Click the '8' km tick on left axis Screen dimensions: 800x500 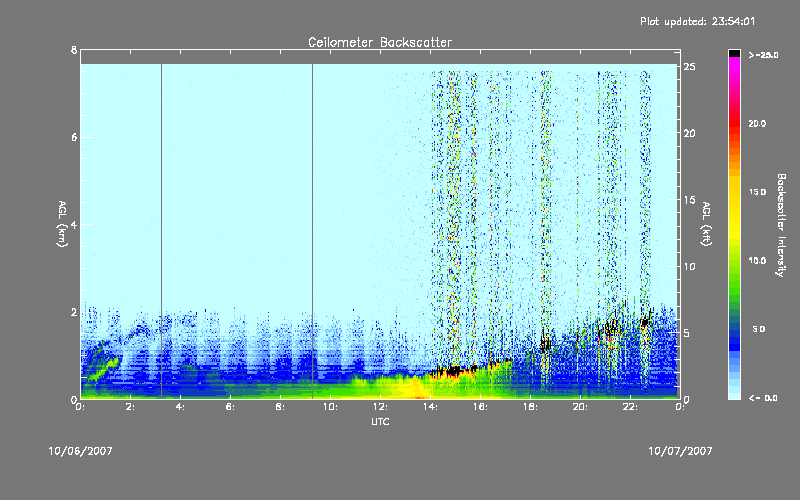(x=74, y=50)
